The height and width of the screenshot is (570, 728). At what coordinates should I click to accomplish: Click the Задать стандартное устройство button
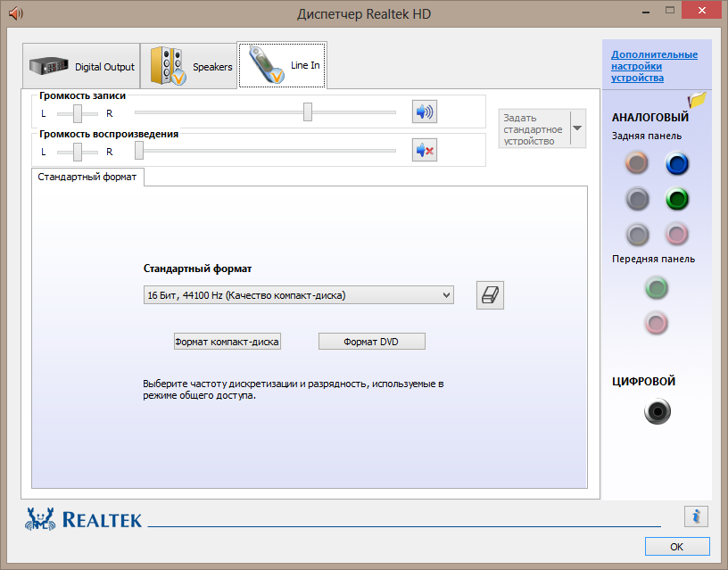534,129
